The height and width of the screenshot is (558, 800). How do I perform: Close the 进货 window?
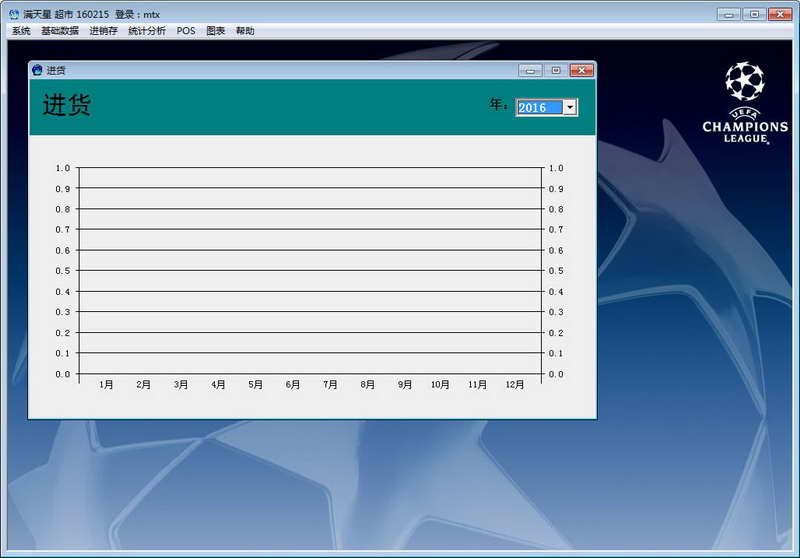582,70
